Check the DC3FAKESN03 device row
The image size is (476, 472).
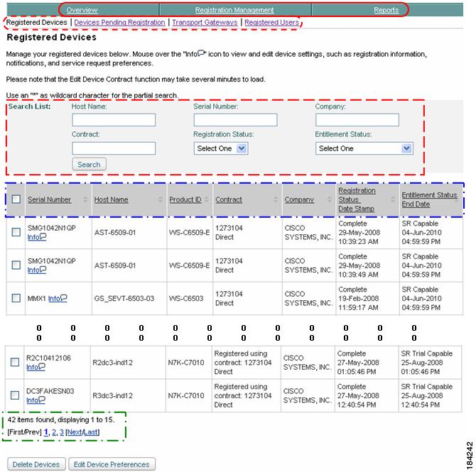(x=15, y=395)
